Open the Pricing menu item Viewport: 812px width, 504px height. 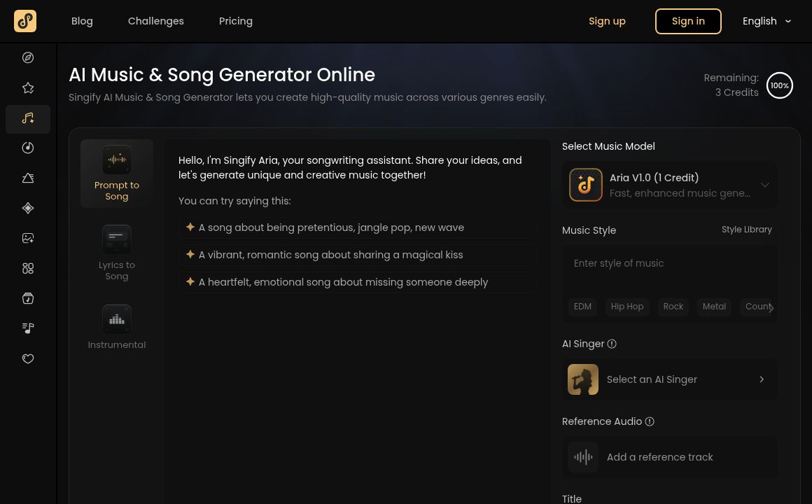236,21
